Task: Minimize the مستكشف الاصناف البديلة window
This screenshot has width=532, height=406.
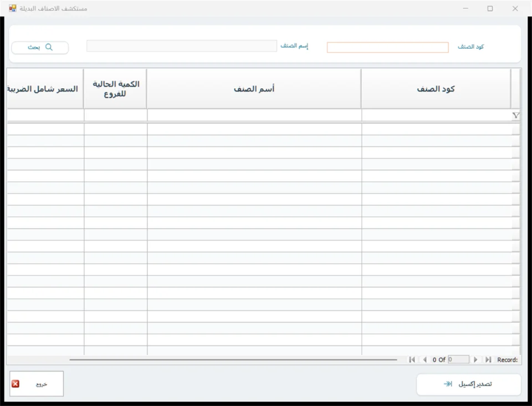Action: point(465,8)
